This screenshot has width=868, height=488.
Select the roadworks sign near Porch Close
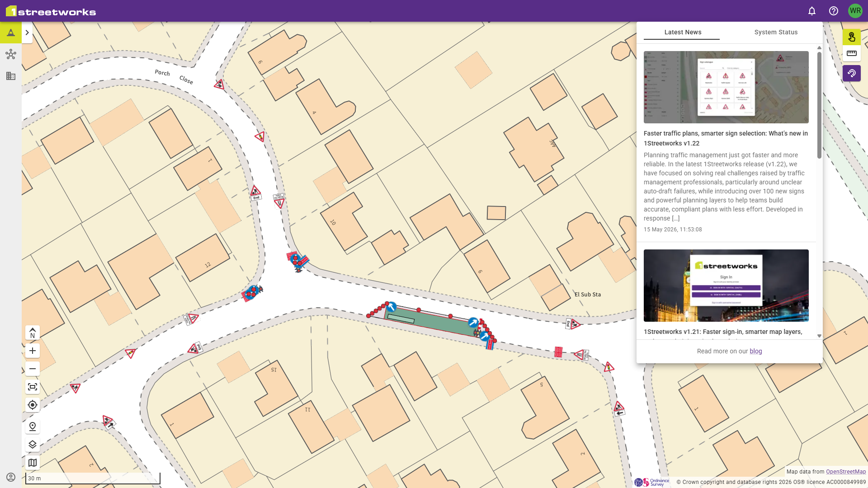(220, 84)
